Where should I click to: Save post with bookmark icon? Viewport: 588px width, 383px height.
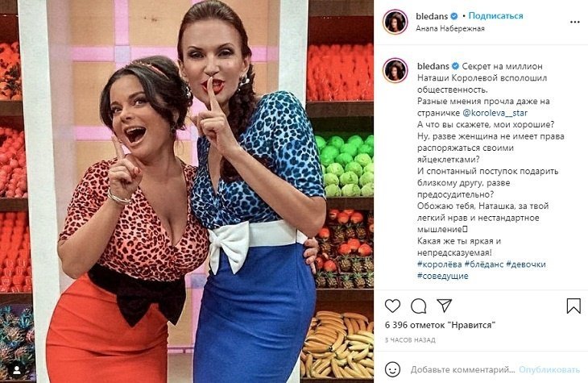coord(574,306)
